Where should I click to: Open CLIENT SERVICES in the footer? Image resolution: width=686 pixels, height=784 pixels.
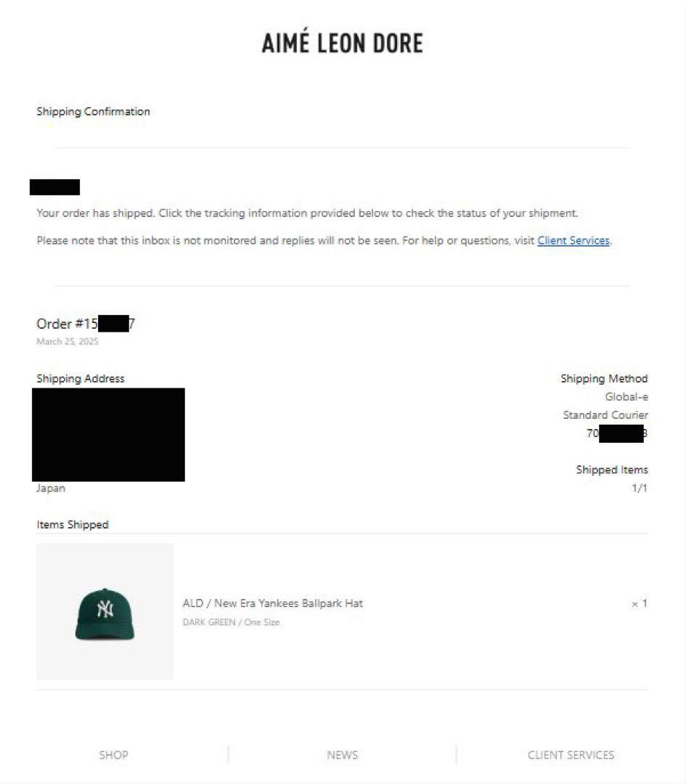coord(571,754)
